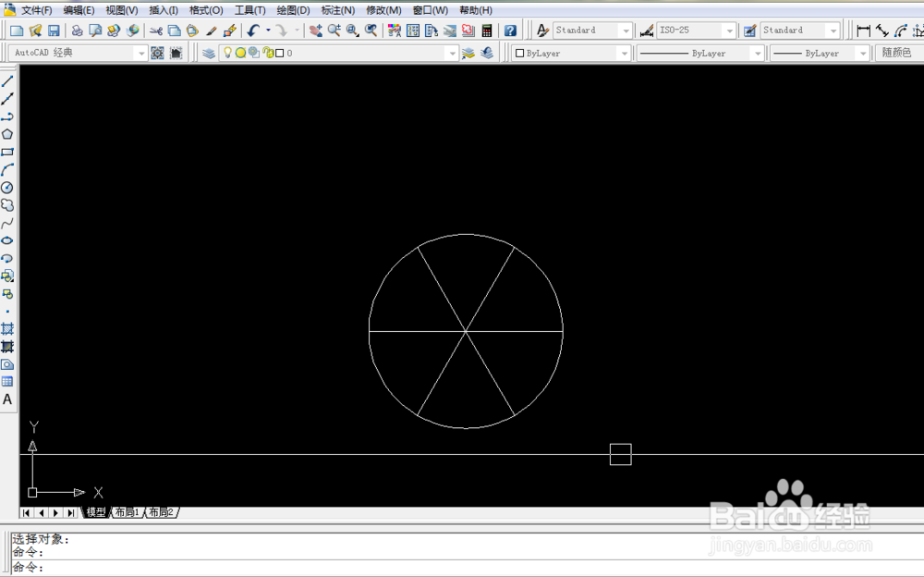Expand the layer list dropdown
The width and height of the screenshot is (924, 577).
pos(452,53)
